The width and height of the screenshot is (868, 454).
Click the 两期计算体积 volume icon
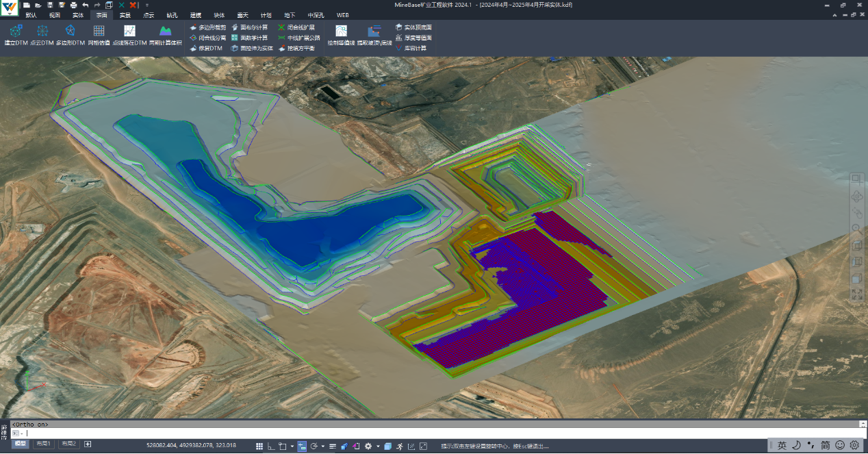pyautogui.click(x=165, y=31)
